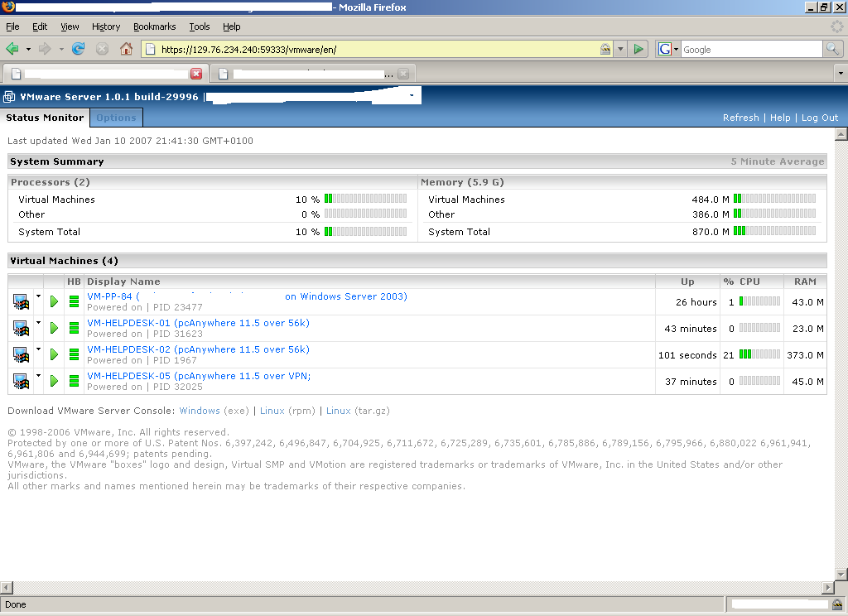Click VM-PP-84 virtual machine console icon

tap(21, 302)
